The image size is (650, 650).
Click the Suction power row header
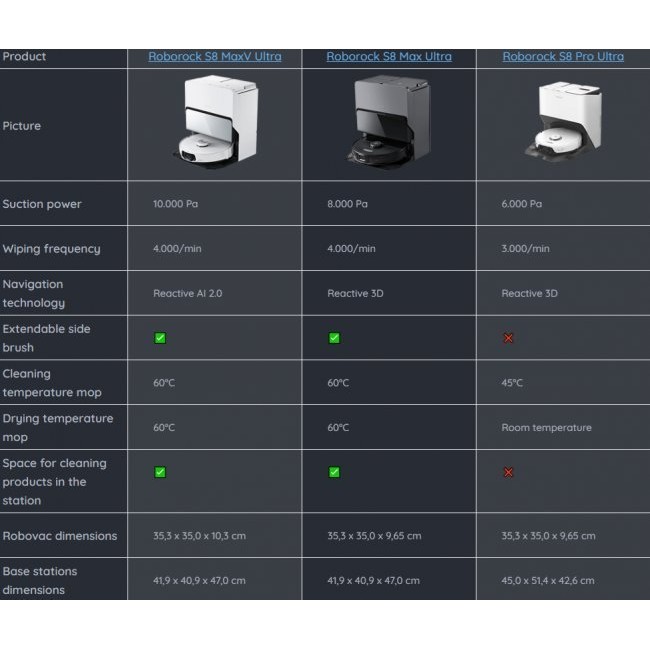point(42,204)
